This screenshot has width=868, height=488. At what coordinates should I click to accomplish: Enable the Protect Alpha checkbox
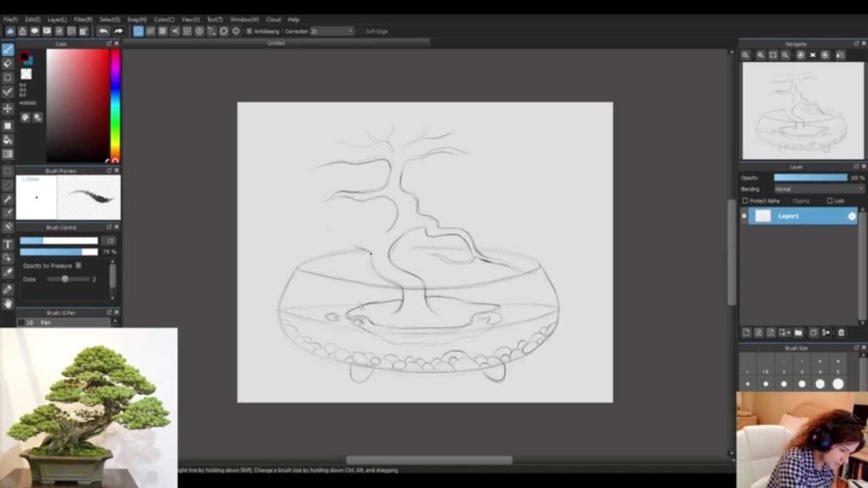coord(745,201)
